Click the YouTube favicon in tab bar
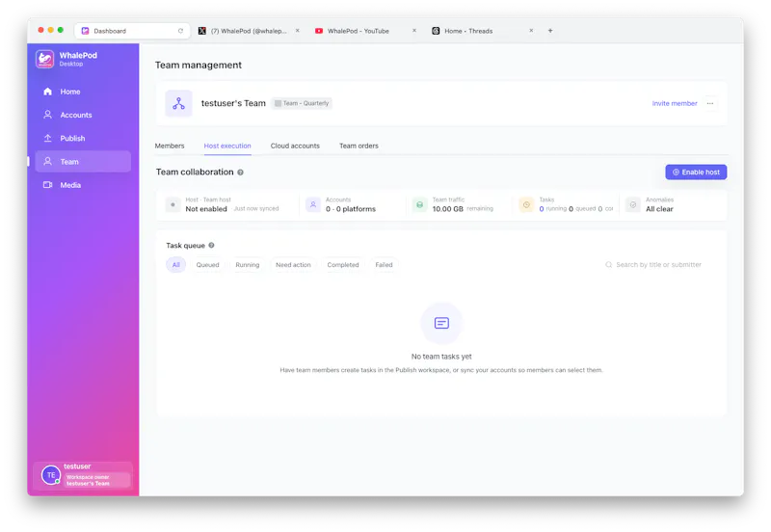 [319, 31]
